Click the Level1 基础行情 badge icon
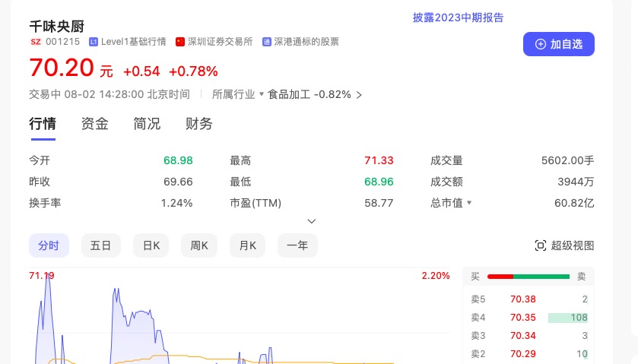The height and width of the screenshot is (364, 638). coord(94,42)
